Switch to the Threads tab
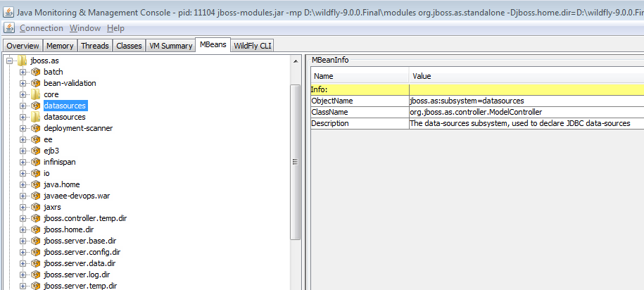The image size is (644, 290). 95,46
